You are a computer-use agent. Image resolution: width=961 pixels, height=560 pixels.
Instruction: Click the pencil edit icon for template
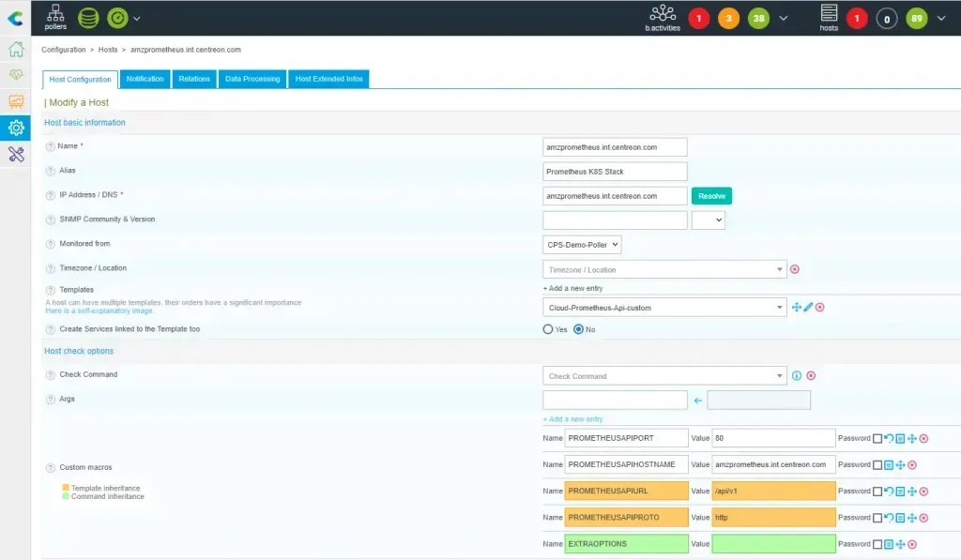point(808,307)
